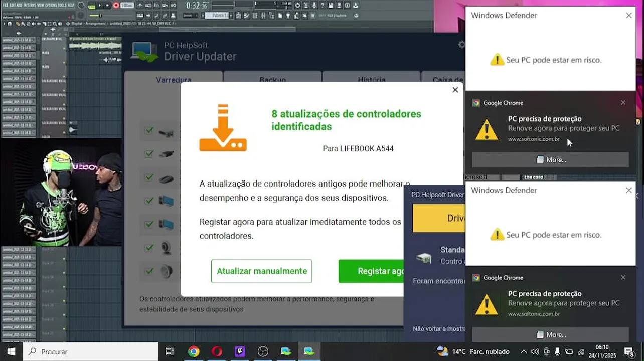Uncheck the webcam driver checkbox
Image resolution: width=644 pixels, height=361 pixels.
click(149, 248)
